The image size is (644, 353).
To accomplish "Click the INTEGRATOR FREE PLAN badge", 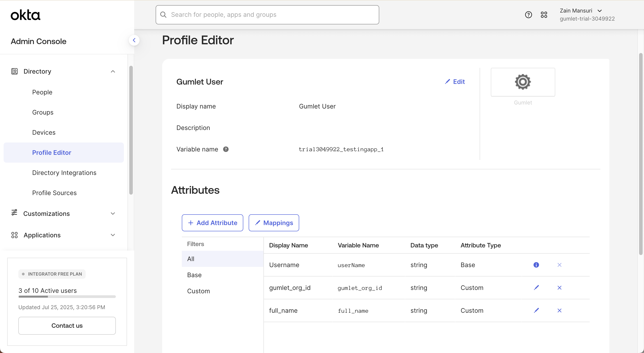I will [x=52, y=274].
